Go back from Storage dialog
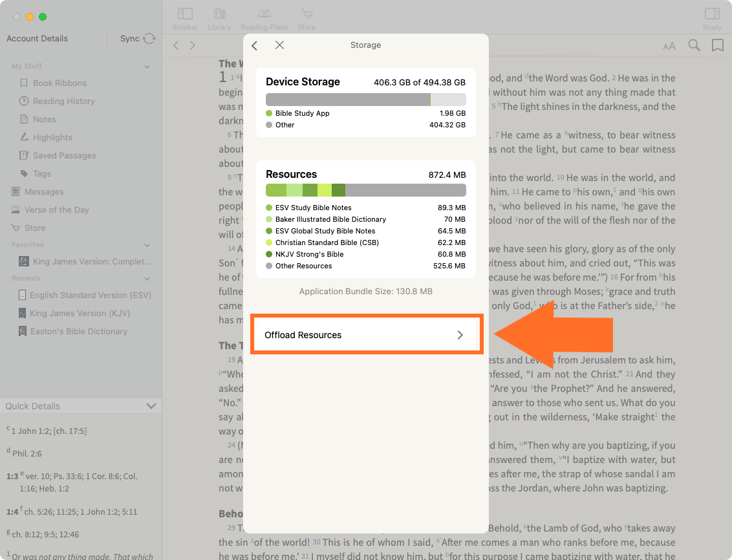This screenshot has height=560, width=732. pyautogui.click(x=255, y=45)
